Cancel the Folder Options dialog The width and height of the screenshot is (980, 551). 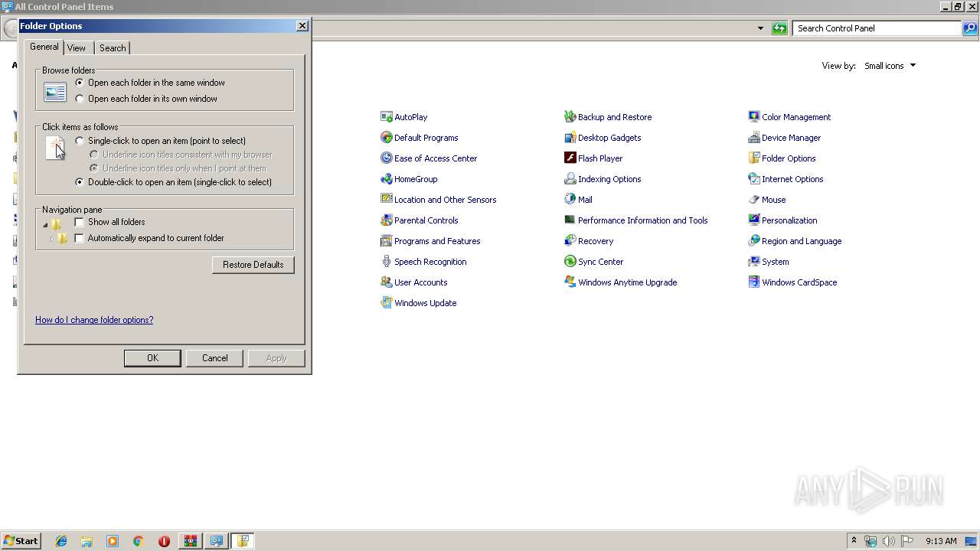[x=214, y=358]
